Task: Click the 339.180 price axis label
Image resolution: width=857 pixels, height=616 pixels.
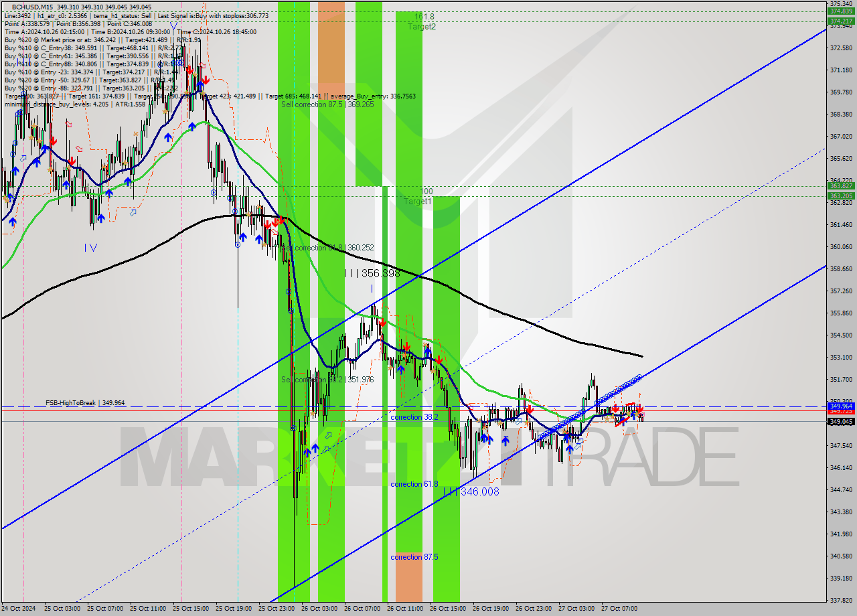Action: point(841,578)
